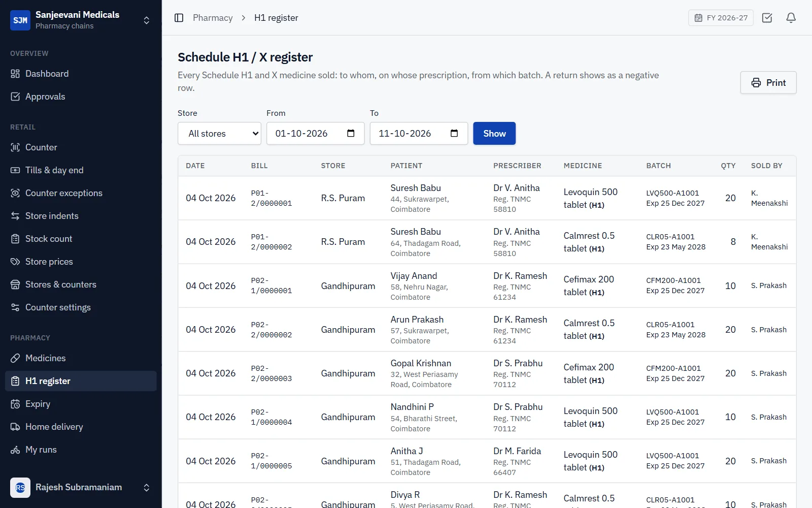Click the Store prices tag icon
The image size is (812, 508).
(x=15, y=262)
